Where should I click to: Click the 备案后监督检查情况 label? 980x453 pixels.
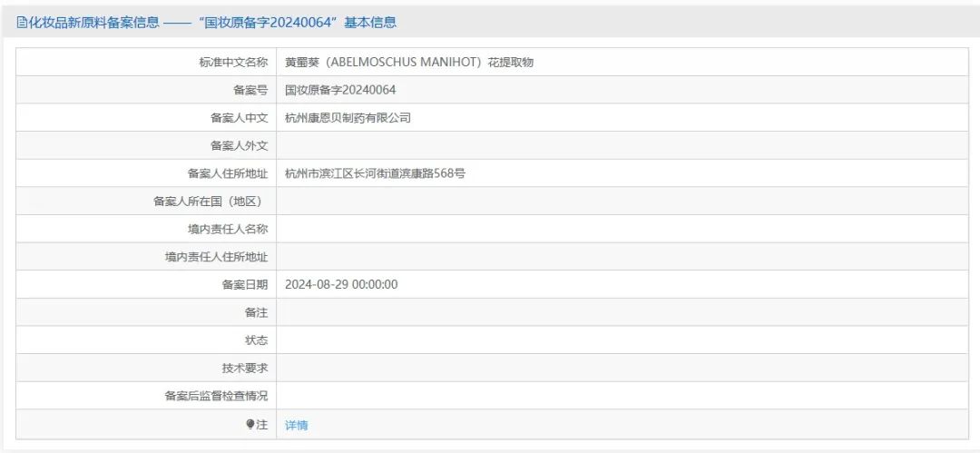point(216,396)
